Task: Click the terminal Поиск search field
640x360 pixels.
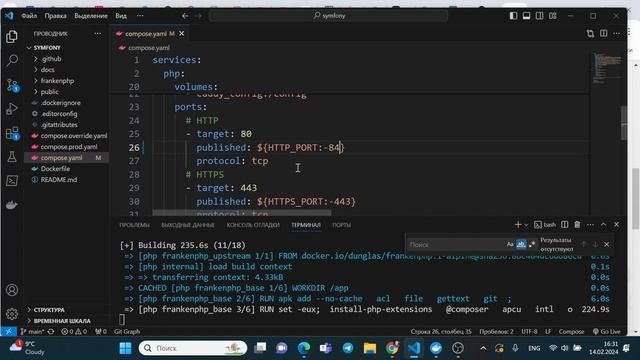Action: pos(456,244)
